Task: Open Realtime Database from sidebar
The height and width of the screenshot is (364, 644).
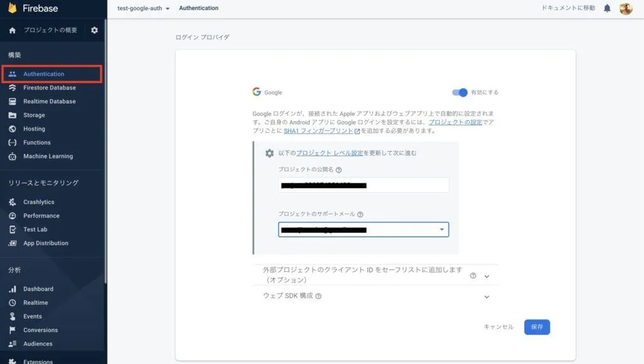Action: [x=49, y=101]
